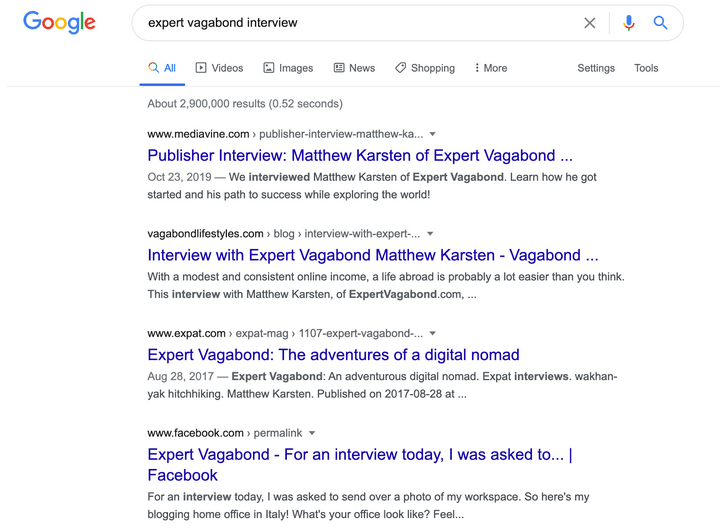
Task: Open the Publisher Interview: Matthew Karsten result
Action: (360, 155)
